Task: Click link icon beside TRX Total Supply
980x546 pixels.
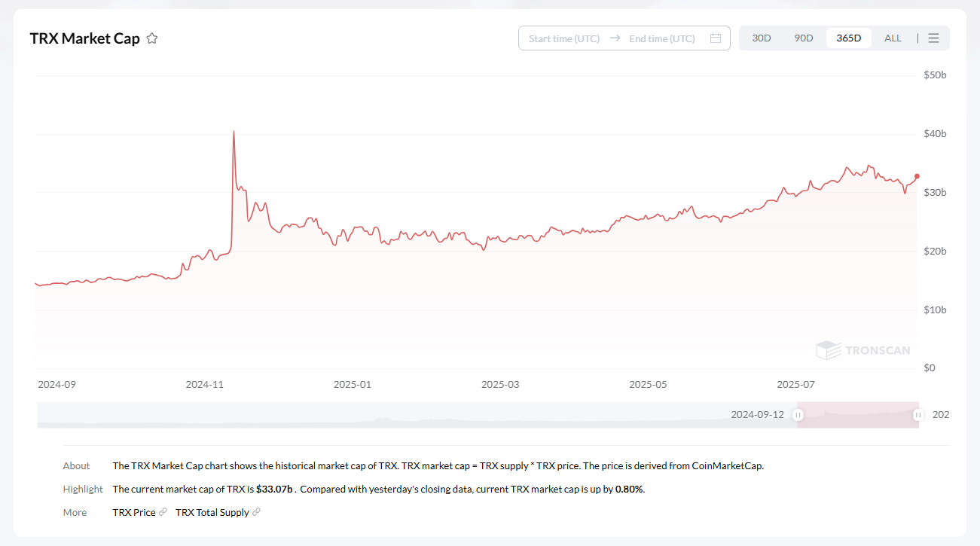Action: tap(256, 513)
